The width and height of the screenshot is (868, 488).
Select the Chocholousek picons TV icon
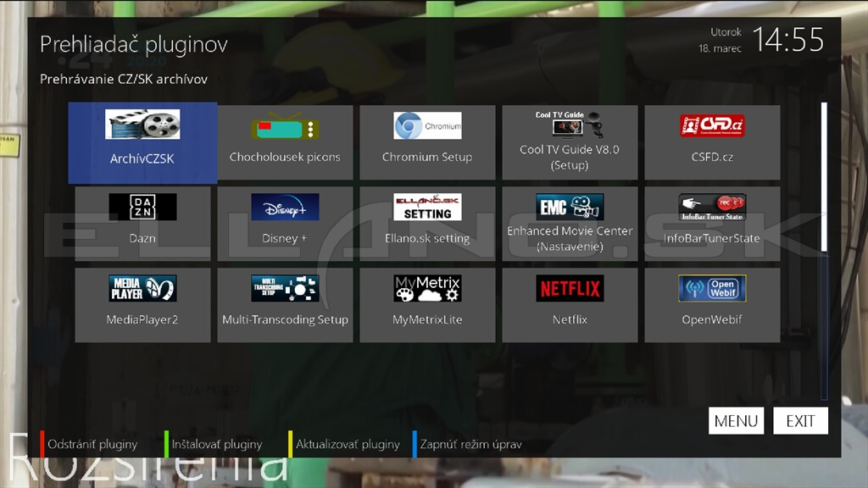(x=285, y=125)
